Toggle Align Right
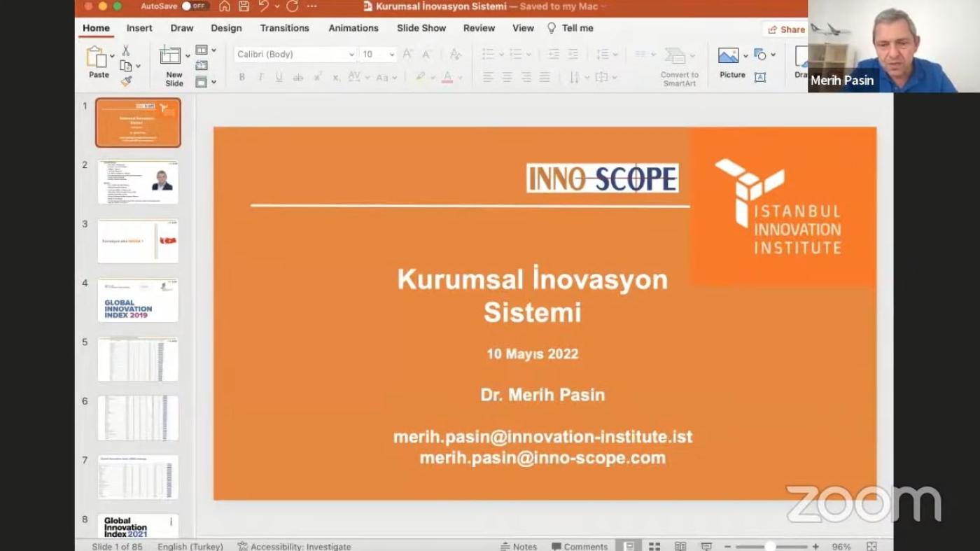980x551 pixels. click(x=526, y=77)
